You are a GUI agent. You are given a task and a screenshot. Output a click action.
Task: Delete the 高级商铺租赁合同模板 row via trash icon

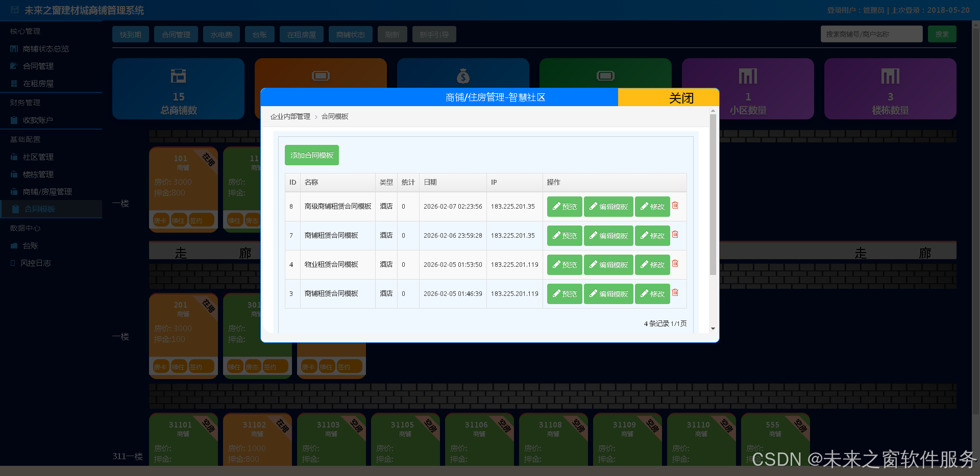click(675, 206)
